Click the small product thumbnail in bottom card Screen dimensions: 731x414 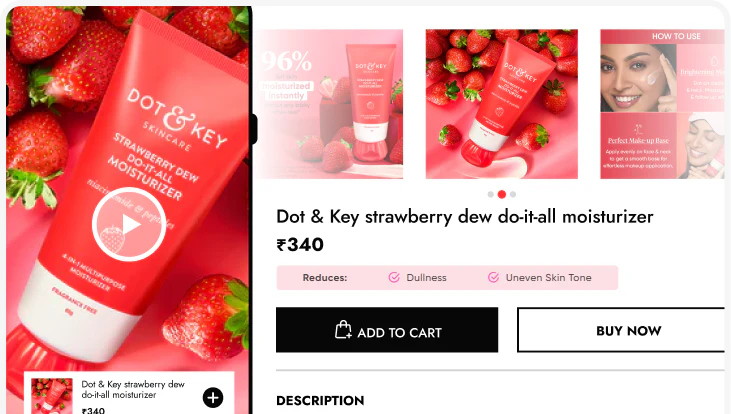point(52,396)
